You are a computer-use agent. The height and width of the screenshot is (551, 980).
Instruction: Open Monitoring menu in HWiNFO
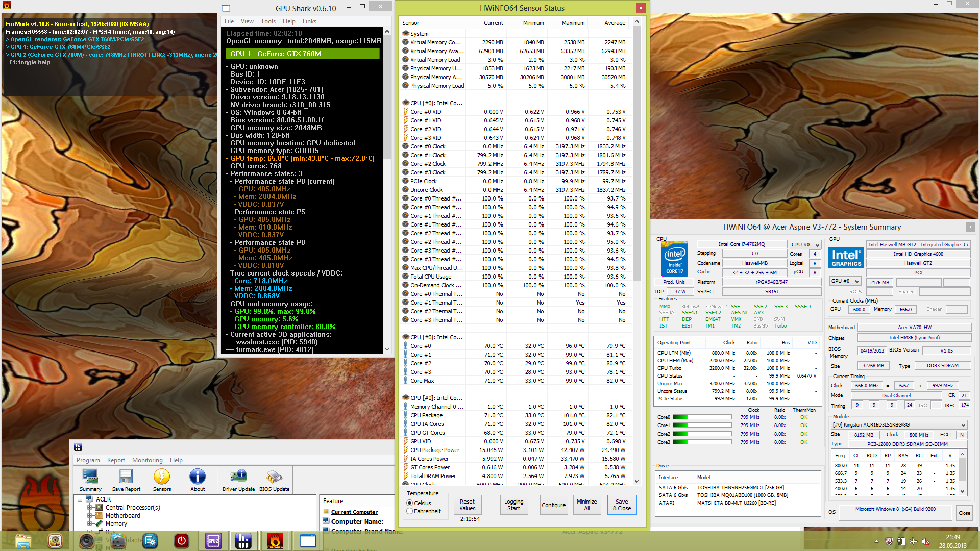pyautogui.click(x=147, y=460)
